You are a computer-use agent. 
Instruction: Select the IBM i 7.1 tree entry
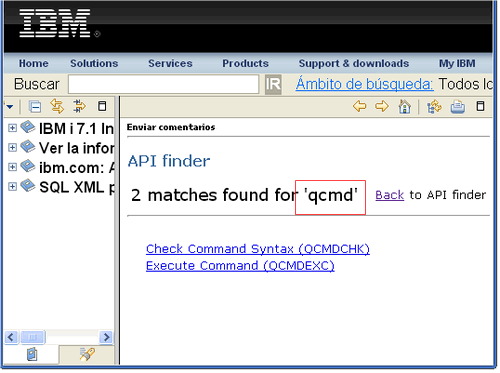[76, 129]
